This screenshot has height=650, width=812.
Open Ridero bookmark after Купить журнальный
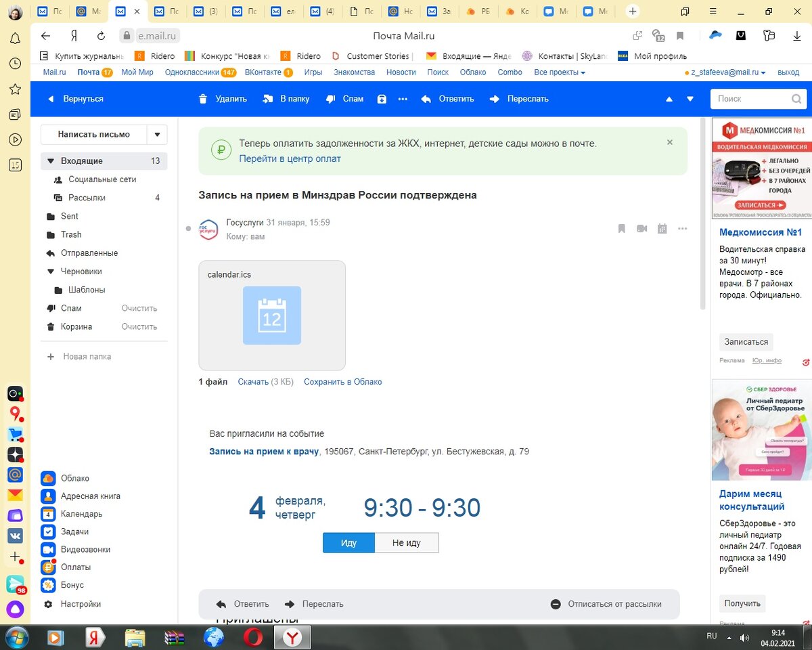155,56
